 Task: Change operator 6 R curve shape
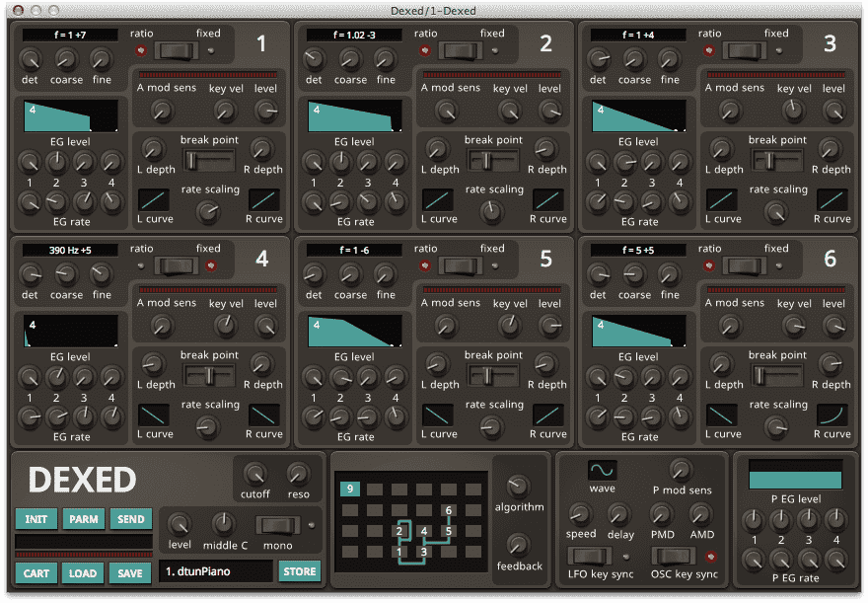pyautogui.click(x=832, y=415)
